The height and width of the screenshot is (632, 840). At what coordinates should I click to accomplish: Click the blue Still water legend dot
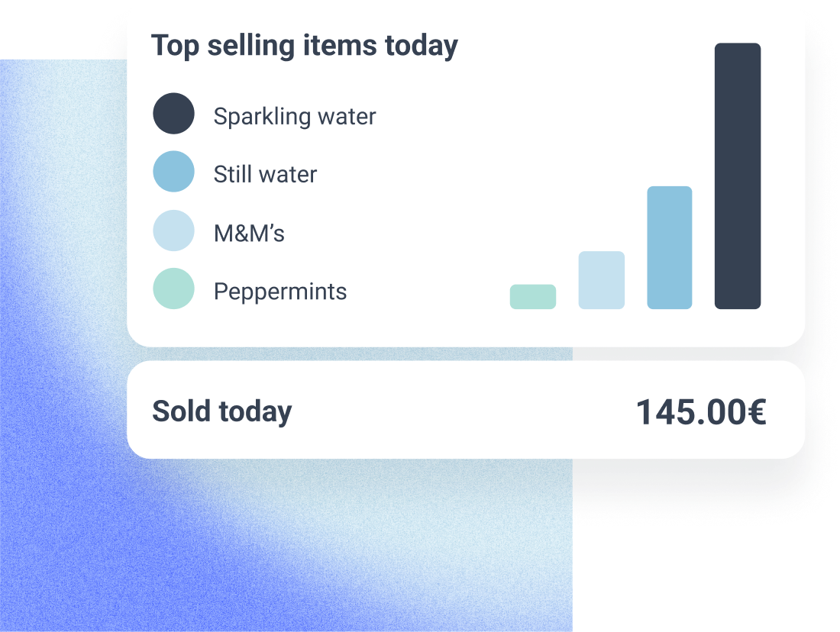174,172
